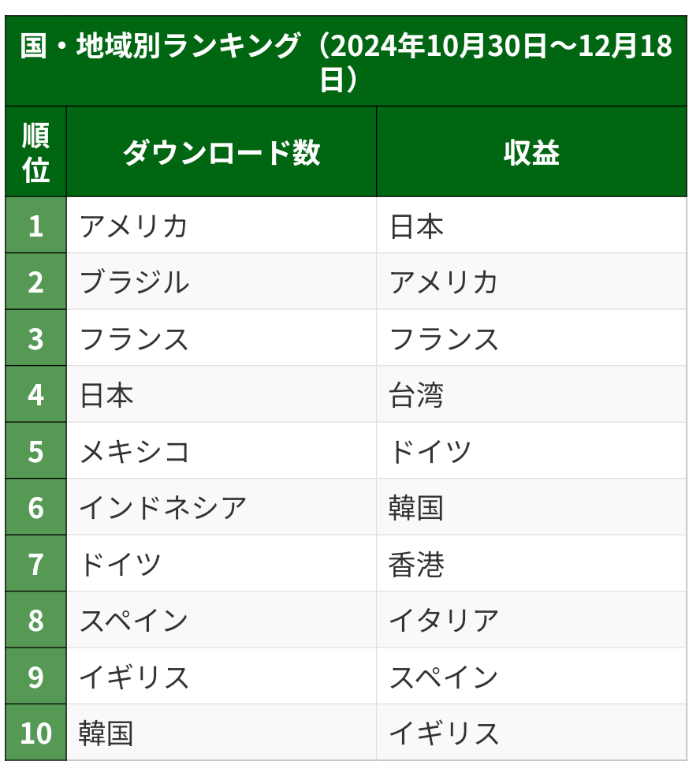Select the インドネシア cell
Image resolution: width=700 pixels, height=780 pixels.
point(162,508)
